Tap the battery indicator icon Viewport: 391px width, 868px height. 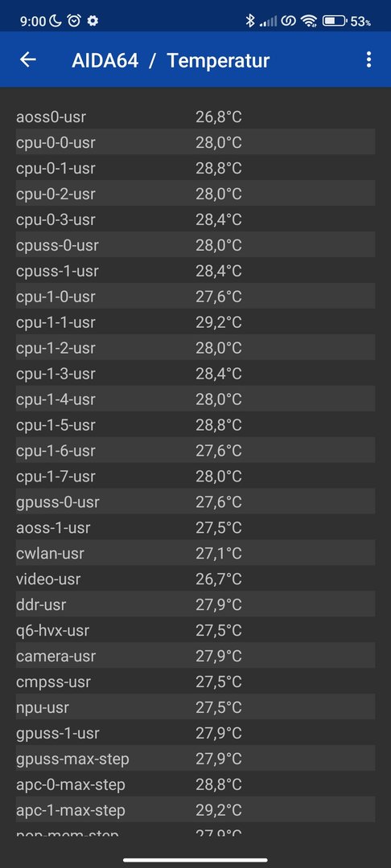pyautogui.click(x=335, y=21)
